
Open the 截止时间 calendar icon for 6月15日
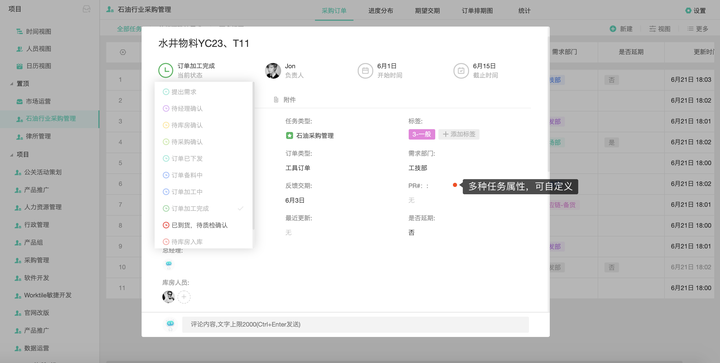tap(461, 71)
